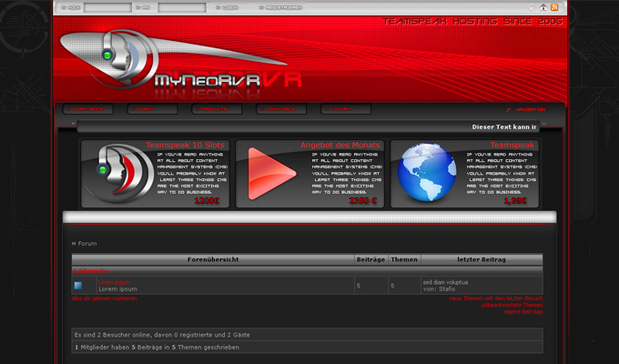Click the home icon in top bar
The width and height of the screenshot is (619, 364).
coord(543,7)
